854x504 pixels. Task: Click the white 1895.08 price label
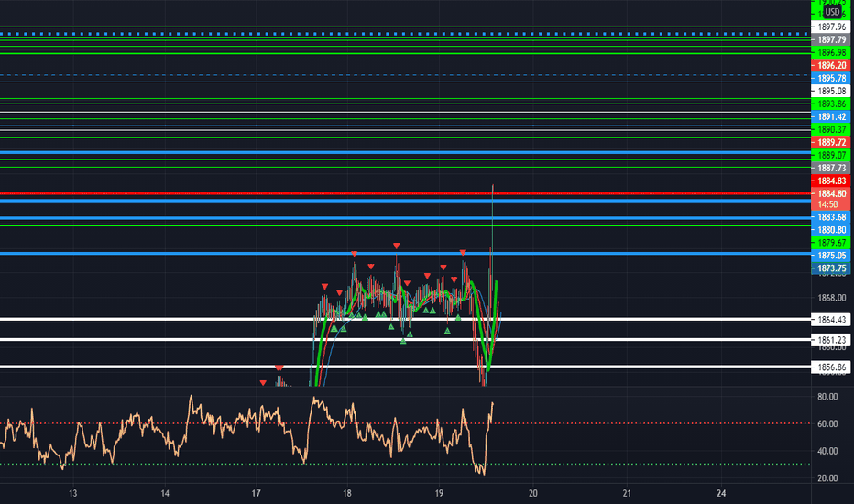click(830, 91)
